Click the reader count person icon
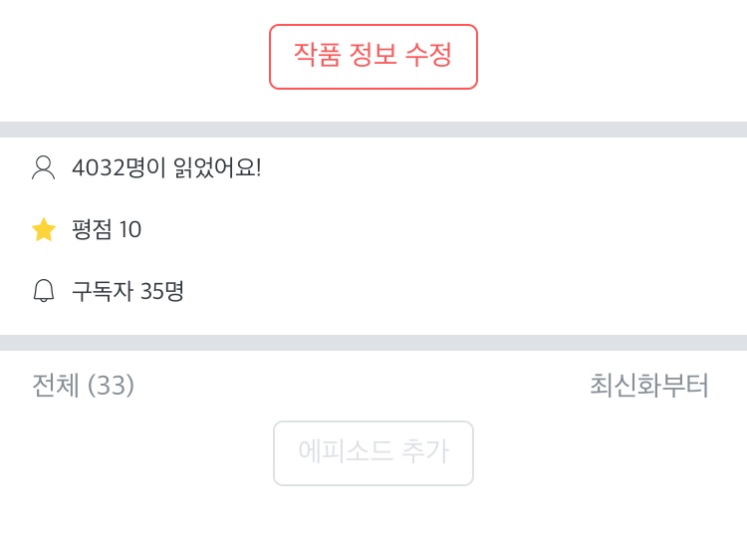 [x=43, y=167]
